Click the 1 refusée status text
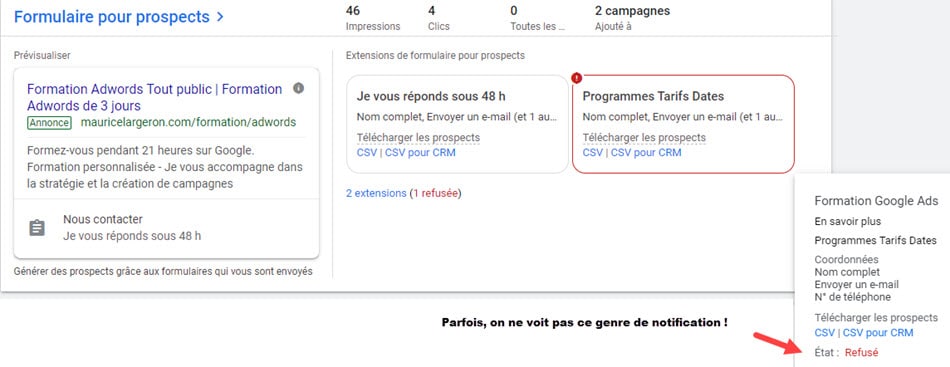This screenshot has width=950, height=367. pyautogui.click(x=436, y=194)
